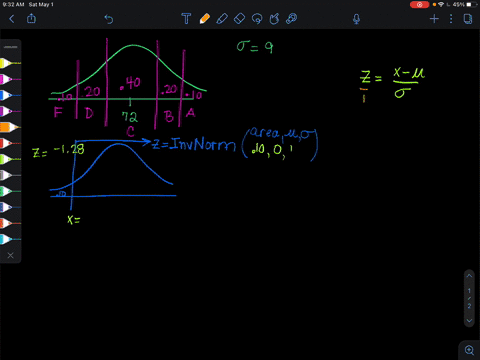Pick the red-orange pen preset
Image resolution: width=480 pixels, height=360 pixels.
click(10, 223)
